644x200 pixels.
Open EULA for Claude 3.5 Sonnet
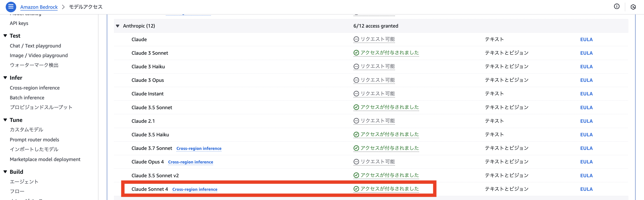[586, 107]
